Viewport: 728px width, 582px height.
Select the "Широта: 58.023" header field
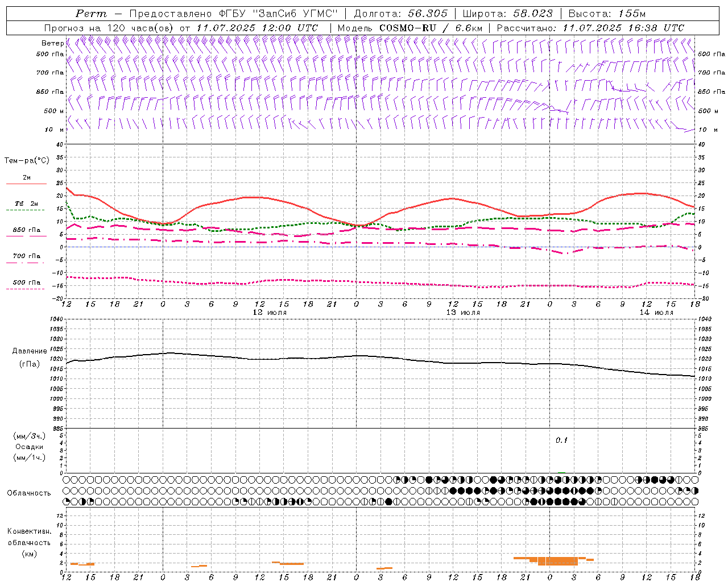(x=507, y=14)
